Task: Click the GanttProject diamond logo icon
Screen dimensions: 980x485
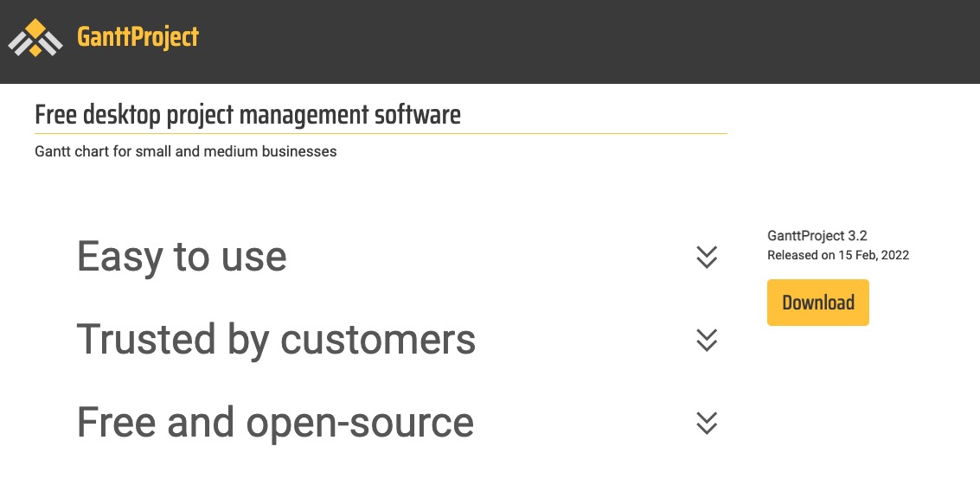Action: 35,37
